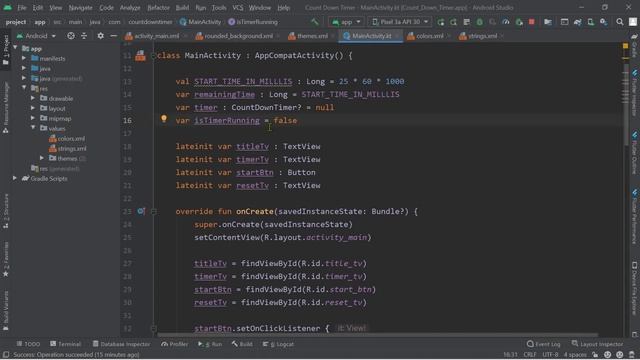The height and width of the screenshot is (360, 640).
Task: Click the override gutter icon at onCreate
Action: pos(141,211)
